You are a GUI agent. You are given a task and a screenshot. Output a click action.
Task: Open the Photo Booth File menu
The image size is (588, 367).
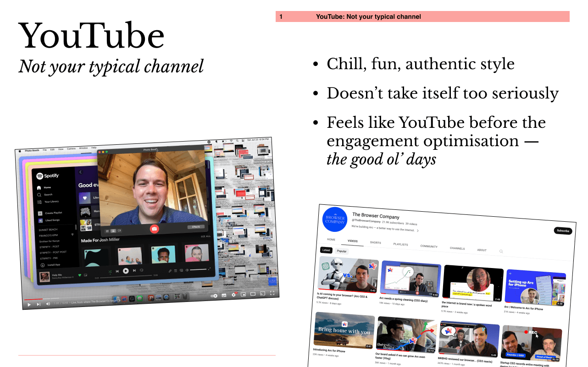(44, 150)
